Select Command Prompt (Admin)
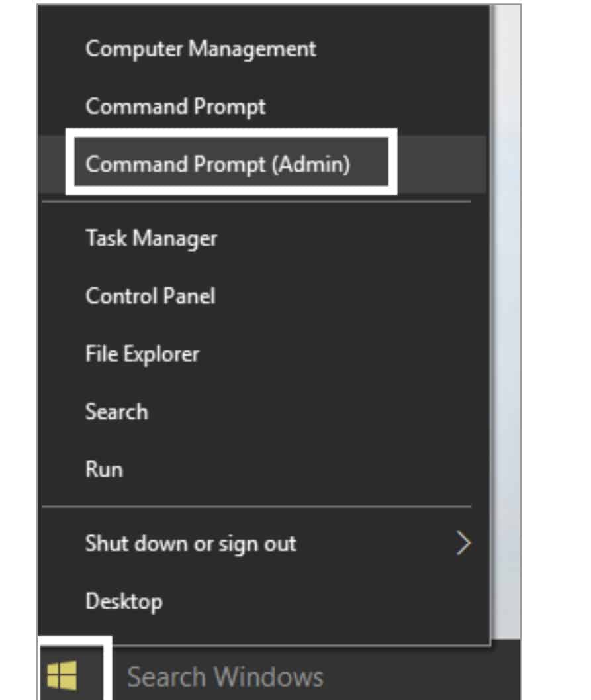591x700 pixels. click(x=217, y=164)
